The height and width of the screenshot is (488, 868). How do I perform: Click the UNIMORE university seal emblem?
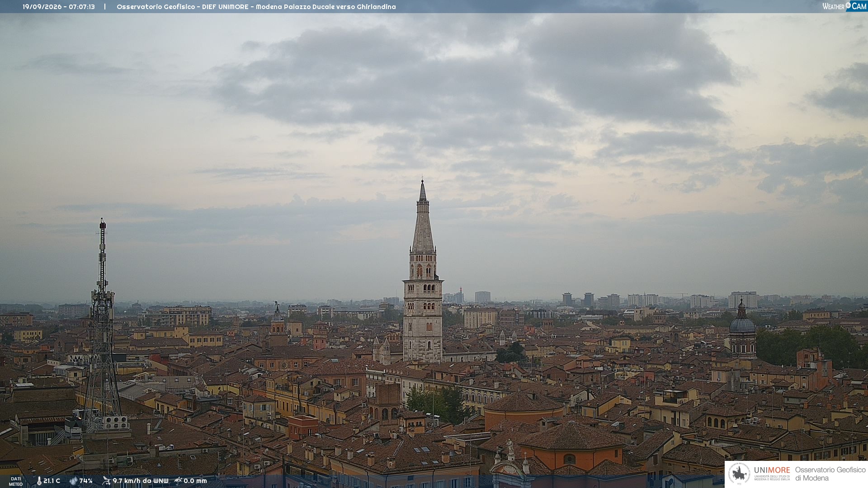point(740,474)
